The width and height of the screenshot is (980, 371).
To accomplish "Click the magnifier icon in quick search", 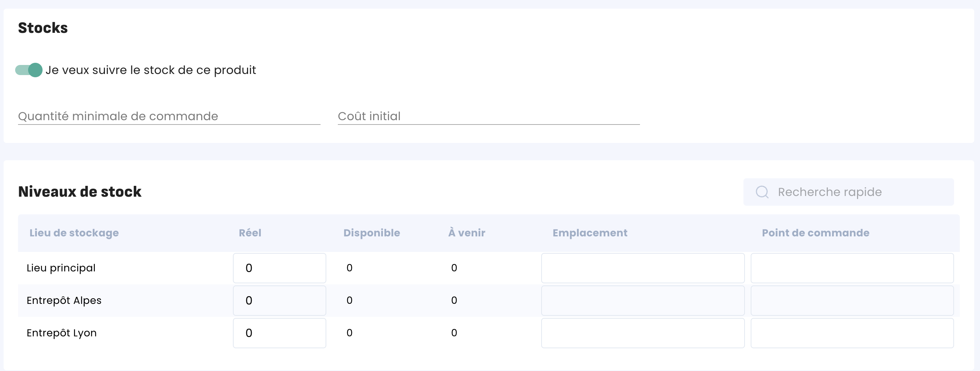I will 762,192.
